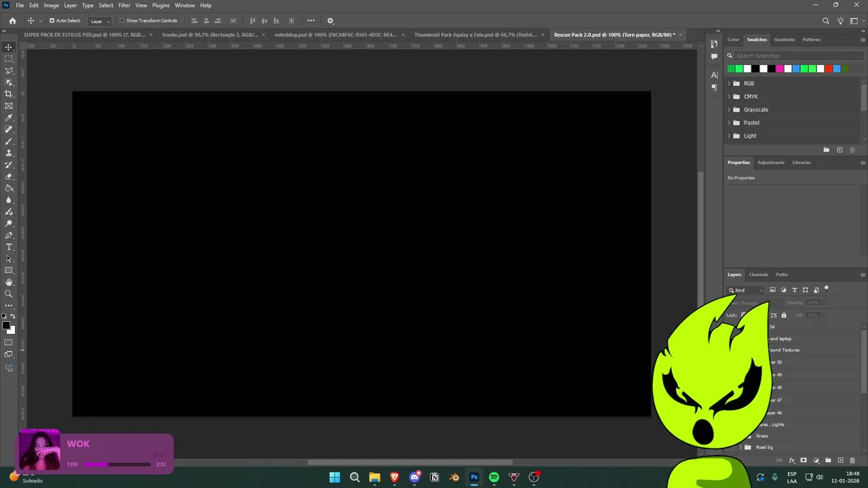Select the Clone Stamp tool

coord(9,152)
